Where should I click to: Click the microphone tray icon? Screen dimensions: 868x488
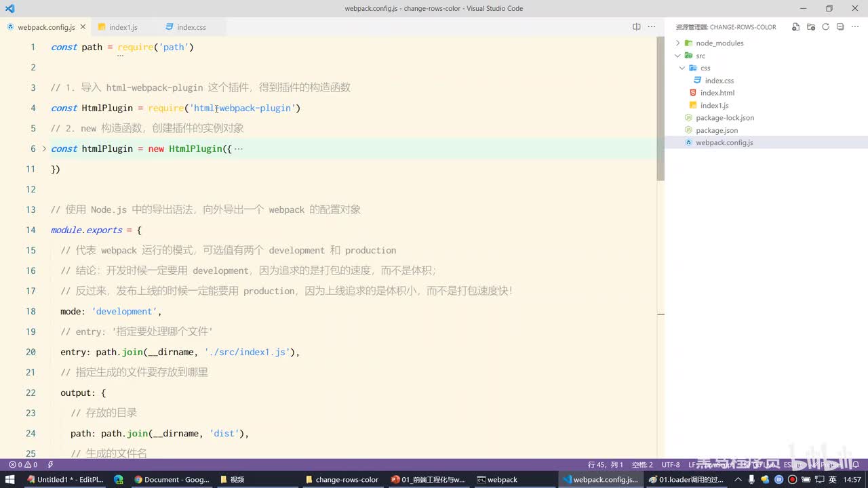(751, 479)
